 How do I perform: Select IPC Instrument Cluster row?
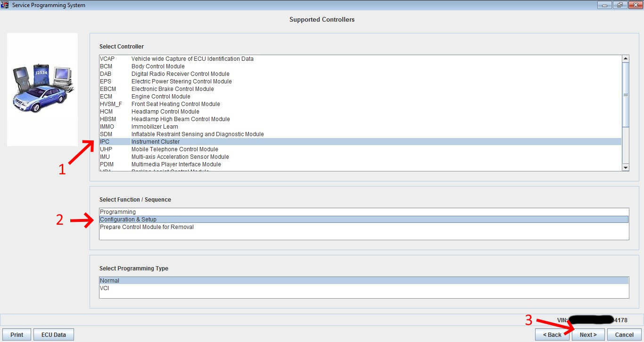(x=360, y=142)
